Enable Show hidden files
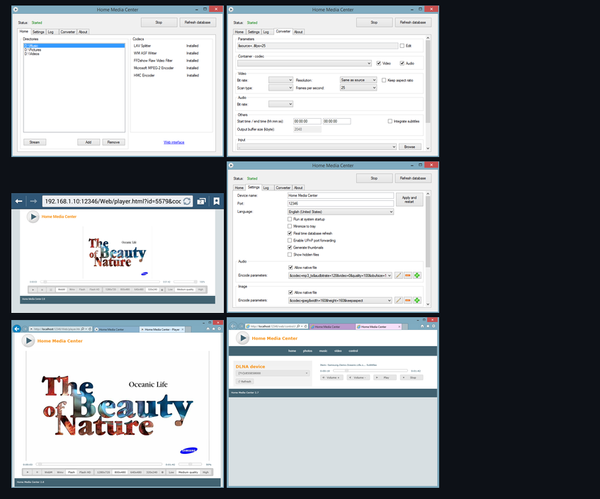Viewport: 600px width, 499px height. 290,254
